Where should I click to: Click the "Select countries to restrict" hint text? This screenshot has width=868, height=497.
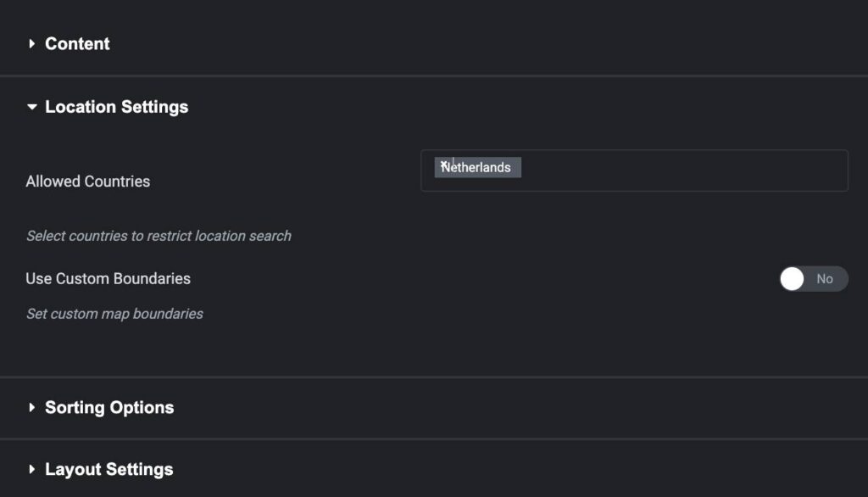tap(159, 236)
